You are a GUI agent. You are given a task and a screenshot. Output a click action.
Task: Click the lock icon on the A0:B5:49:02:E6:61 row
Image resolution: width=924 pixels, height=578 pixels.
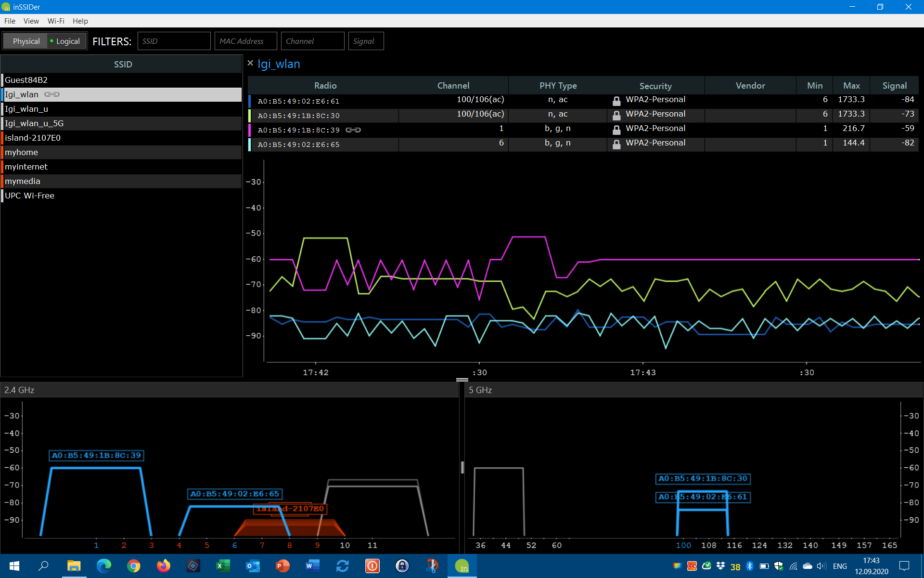[616, 101]
